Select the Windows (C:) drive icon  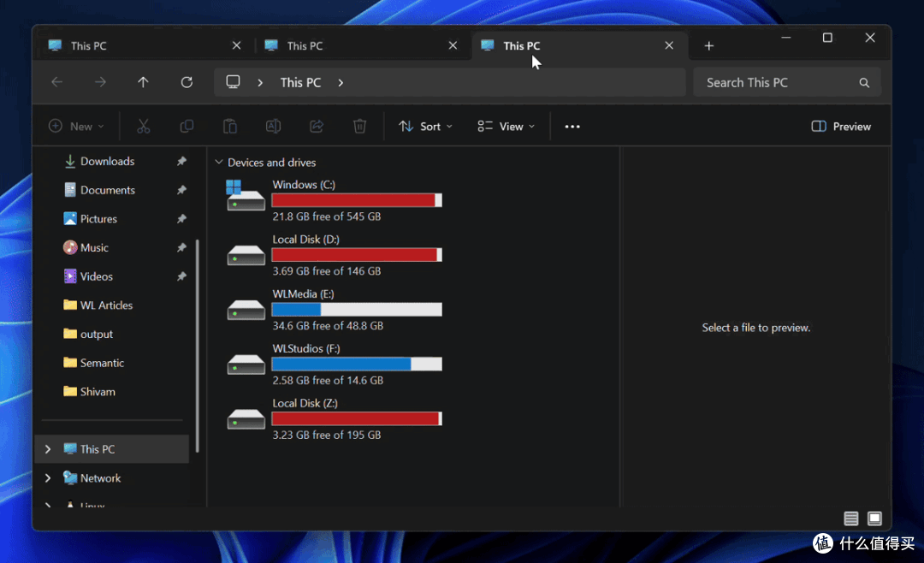(246, 196)
